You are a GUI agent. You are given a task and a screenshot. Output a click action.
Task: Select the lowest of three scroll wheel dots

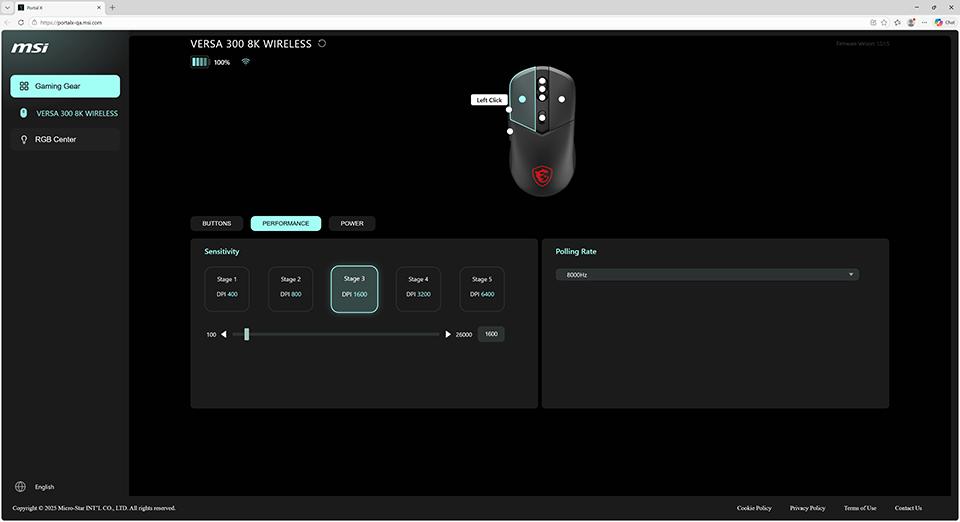coord(542,97)
